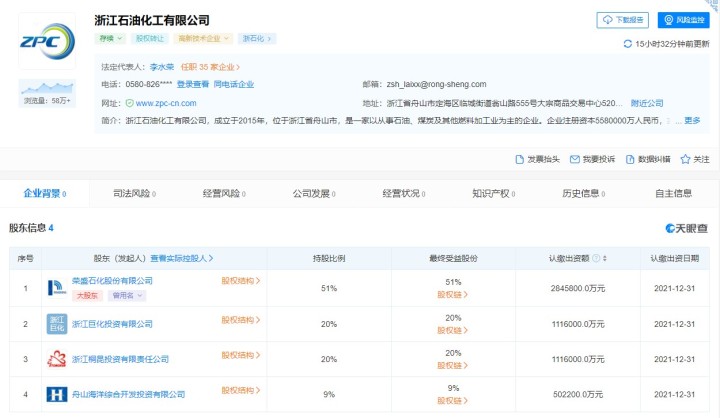Click the 风险监控 risk monitoring button
The image size is (720, 418).
pos(683,20)
